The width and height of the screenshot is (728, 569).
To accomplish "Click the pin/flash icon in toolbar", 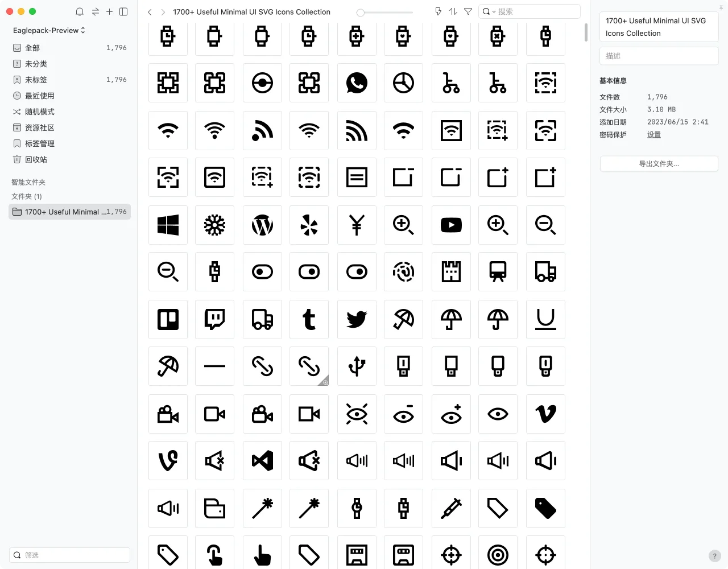I will pyautogui.click(x=438, y=11).
